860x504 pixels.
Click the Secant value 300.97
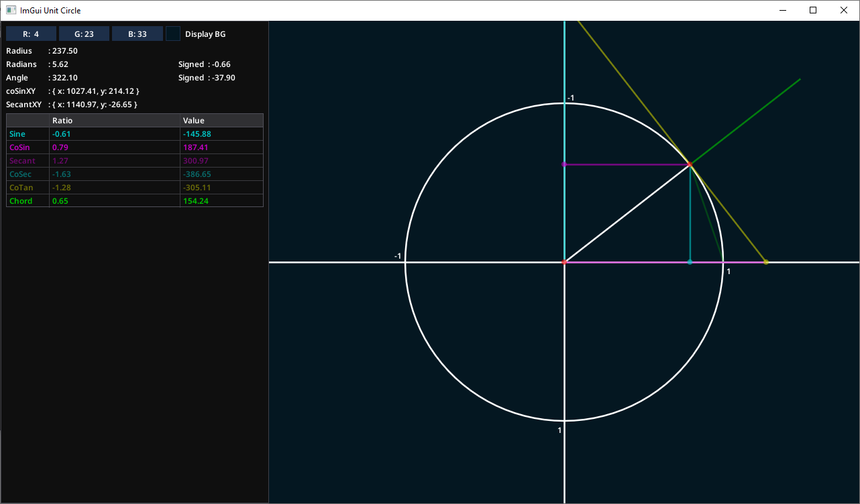click(196, 161)
